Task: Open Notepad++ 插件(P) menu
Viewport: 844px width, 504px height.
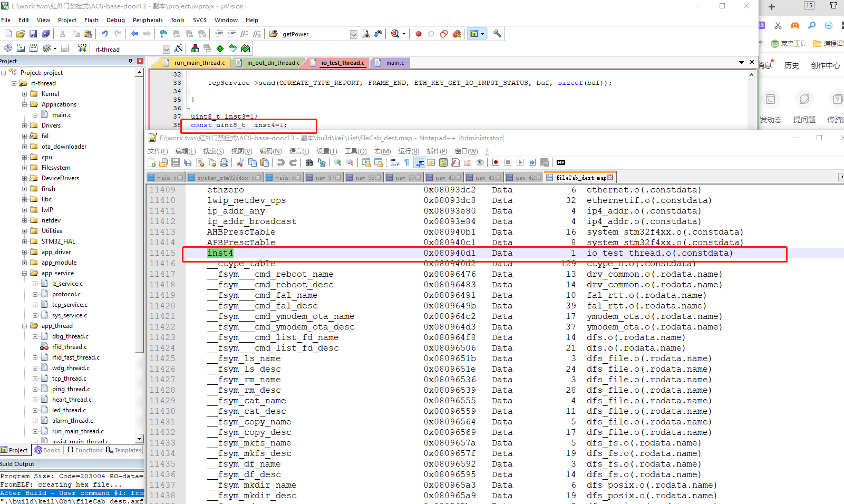Action: 437,151
